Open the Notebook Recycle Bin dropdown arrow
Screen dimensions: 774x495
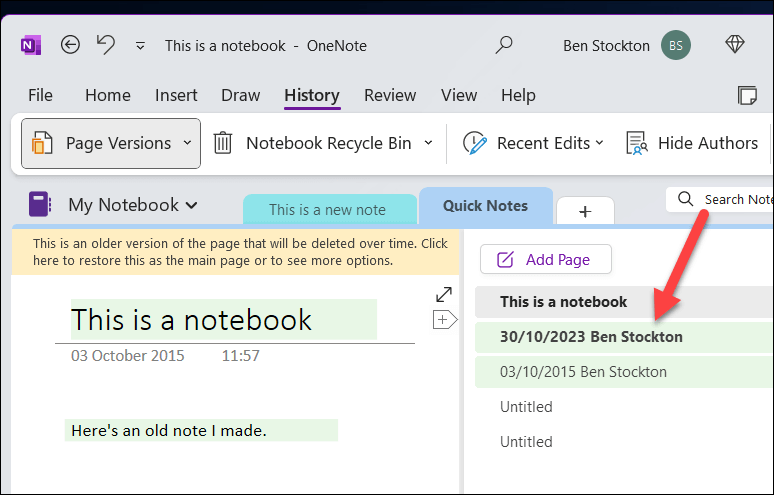[428, 143]
